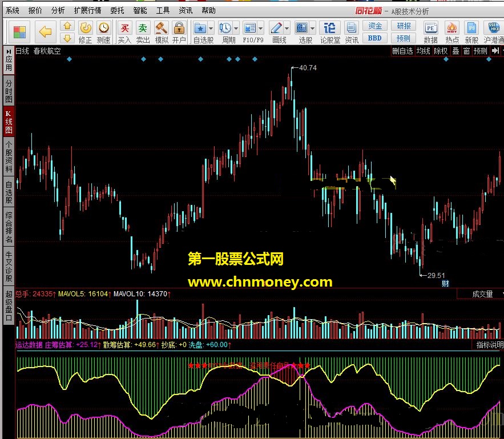The width and height of the screenshot is (504, 439).
Task: Click the panel collapse arrow beside 预测
Action: (495, 51)
